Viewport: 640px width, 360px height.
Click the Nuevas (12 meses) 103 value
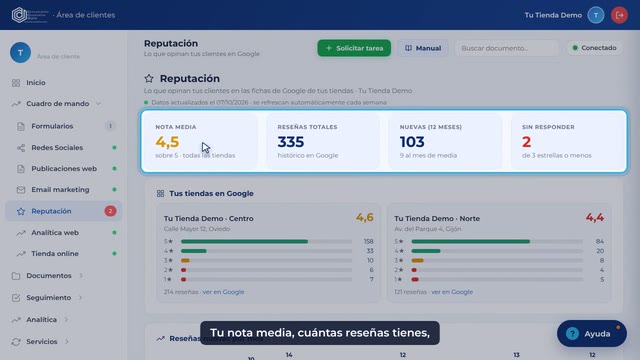(x=412, y=142)
